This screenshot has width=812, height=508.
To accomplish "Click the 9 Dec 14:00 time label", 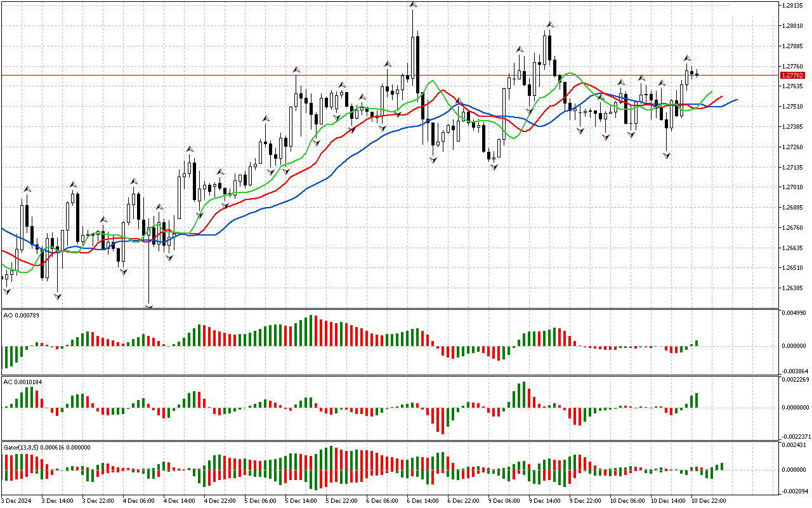I will click(x=546, y=500).
